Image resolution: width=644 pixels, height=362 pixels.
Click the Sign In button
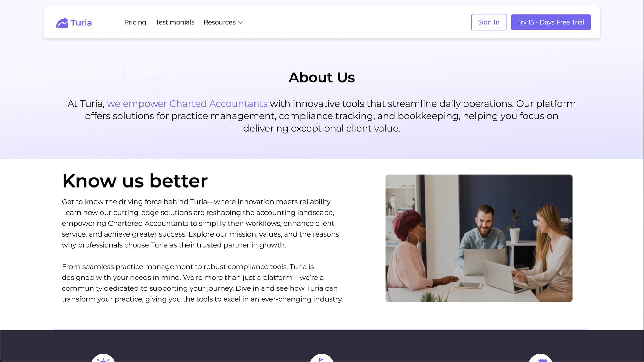488,22
